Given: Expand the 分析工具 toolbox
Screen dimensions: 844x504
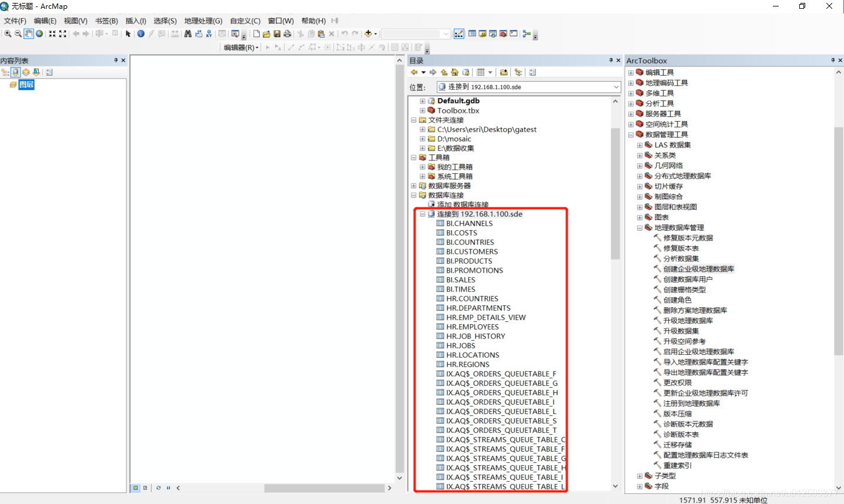Looking at the screenshot, I should [631, 104].
